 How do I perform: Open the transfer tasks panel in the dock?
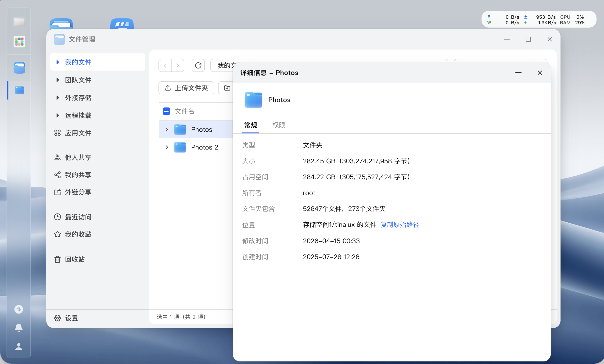pos(19,309)
